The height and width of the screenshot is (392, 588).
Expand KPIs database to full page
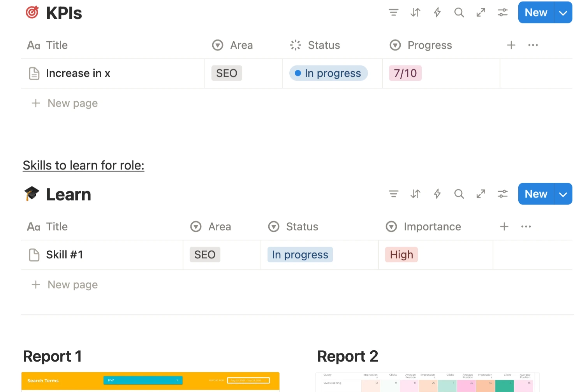click(x=481, y=12)
